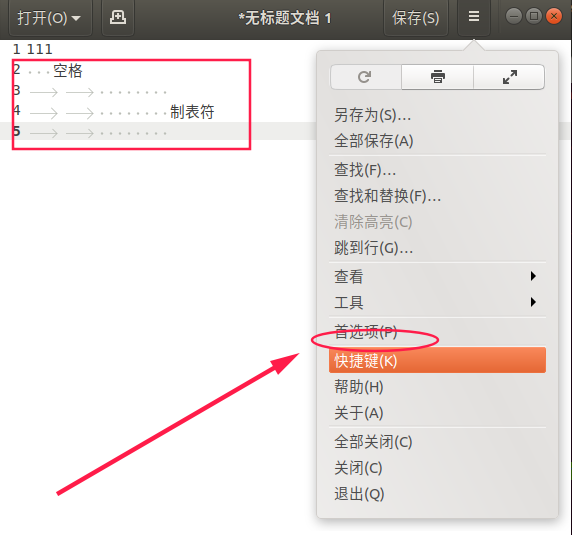Viewport: 572px width, 535px height.
Task: Select 关于(A) menu entry
Action: tap(437, 413)
